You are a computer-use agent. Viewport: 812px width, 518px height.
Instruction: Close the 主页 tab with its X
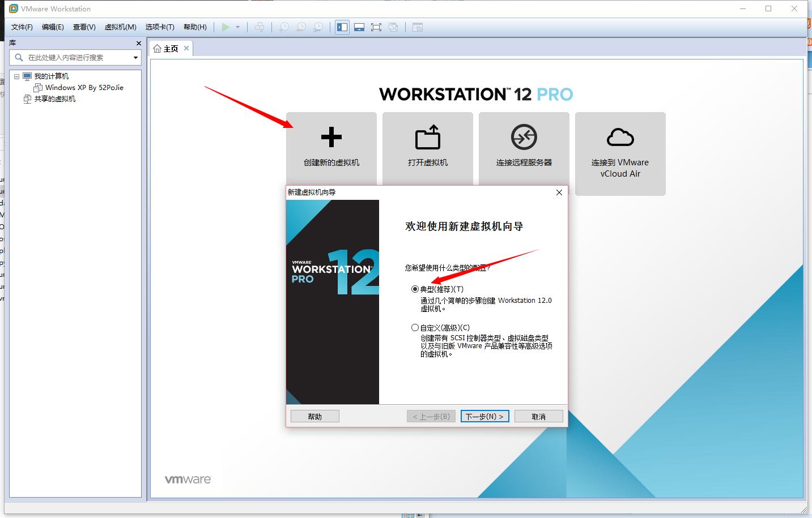pyautogui.click(x=186, y=48)
